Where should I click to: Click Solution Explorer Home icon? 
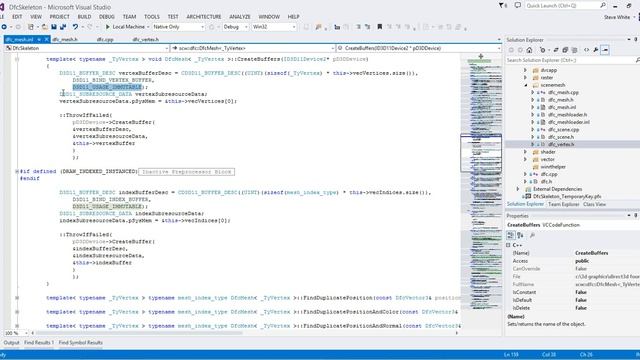(x=529, y=50)
